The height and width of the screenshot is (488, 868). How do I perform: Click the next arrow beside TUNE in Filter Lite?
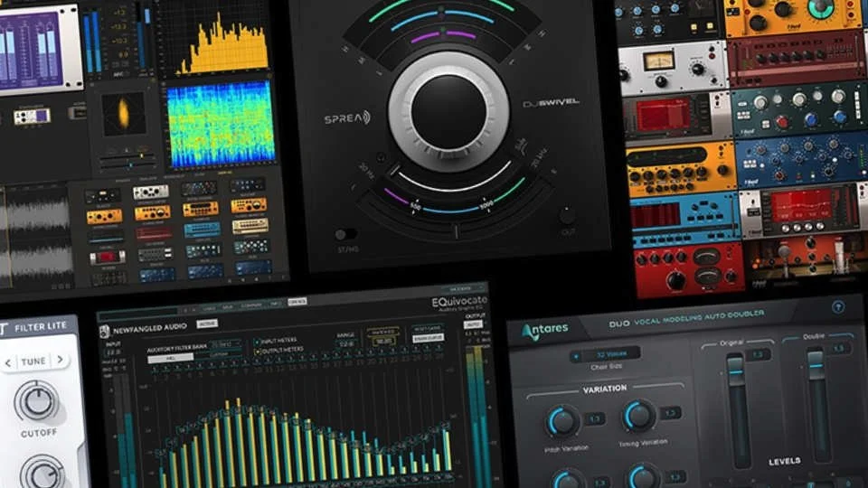tap(60, 360)
